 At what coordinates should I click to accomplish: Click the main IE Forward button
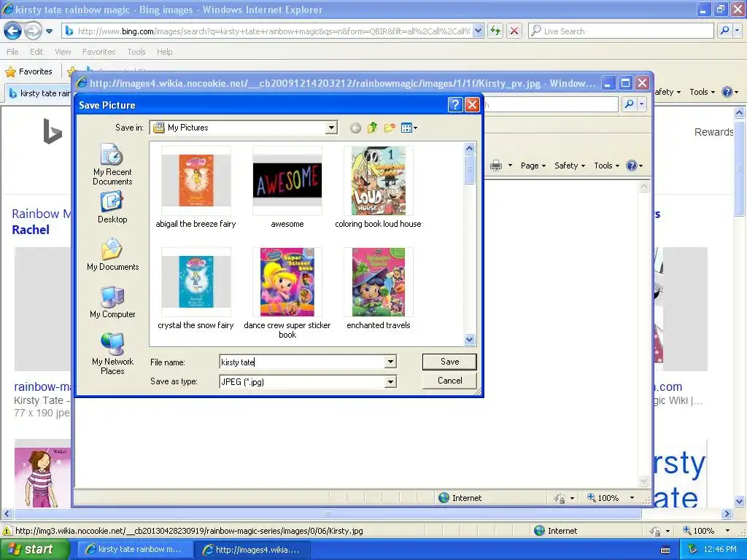(x=32, y=31)
